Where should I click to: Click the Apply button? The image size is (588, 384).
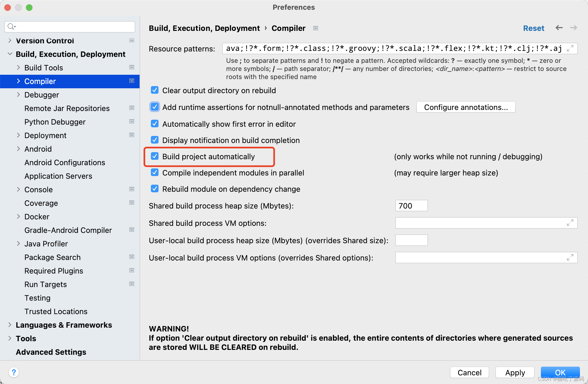click(x=515, y=372)
